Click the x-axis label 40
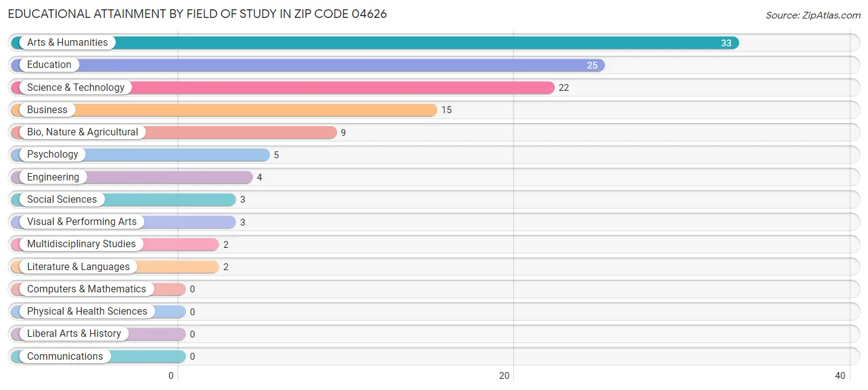The height and width of the screenshot is (390, 868). tap(840, 376)
